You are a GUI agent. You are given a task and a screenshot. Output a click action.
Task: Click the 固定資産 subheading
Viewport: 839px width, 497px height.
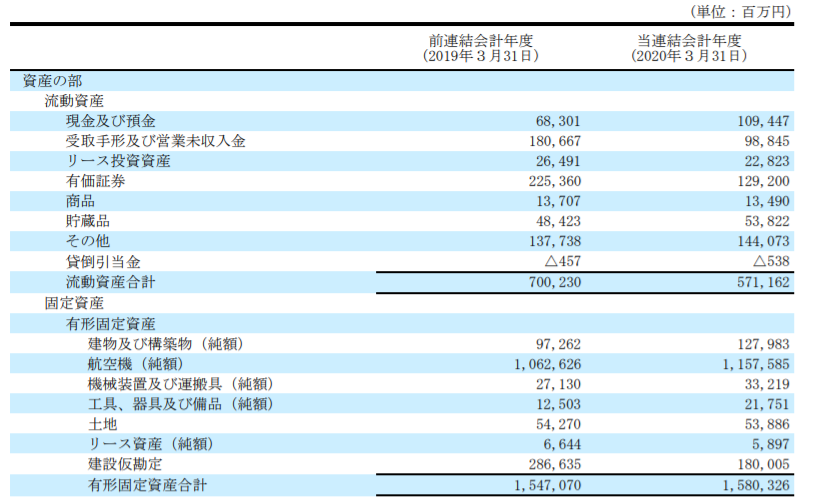74,303
